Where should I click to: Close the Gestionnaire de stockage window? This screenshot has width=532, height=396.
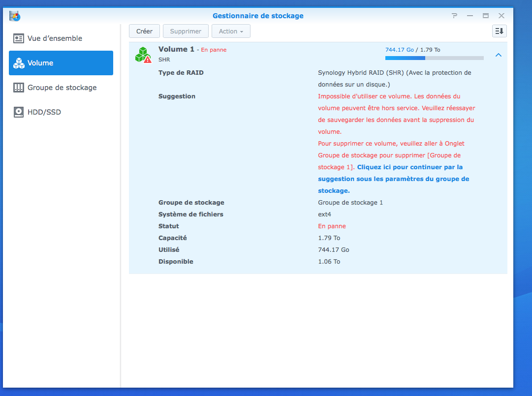pyautogui.click(x=501, y=16)
